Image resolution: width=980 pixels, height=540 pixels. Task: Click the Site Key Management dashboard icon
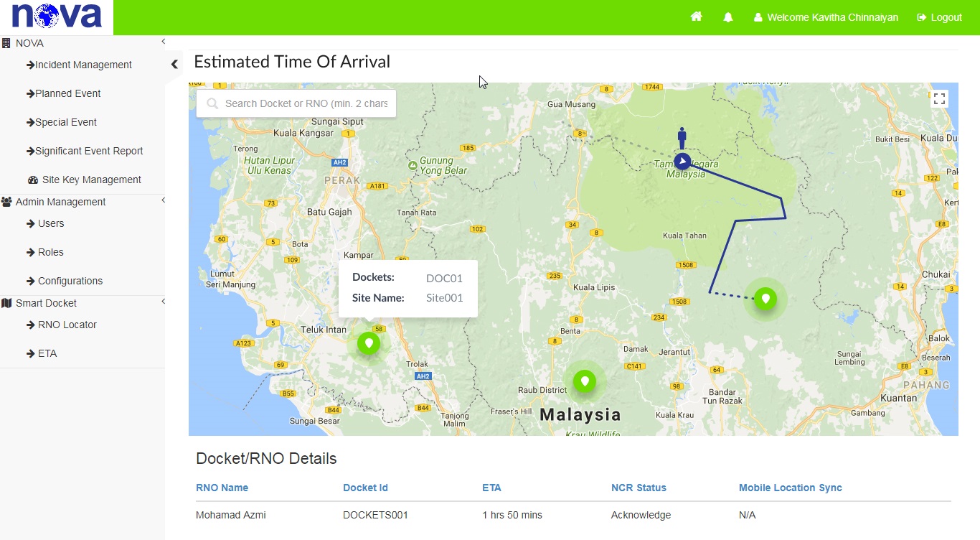(x=33, y=180)
